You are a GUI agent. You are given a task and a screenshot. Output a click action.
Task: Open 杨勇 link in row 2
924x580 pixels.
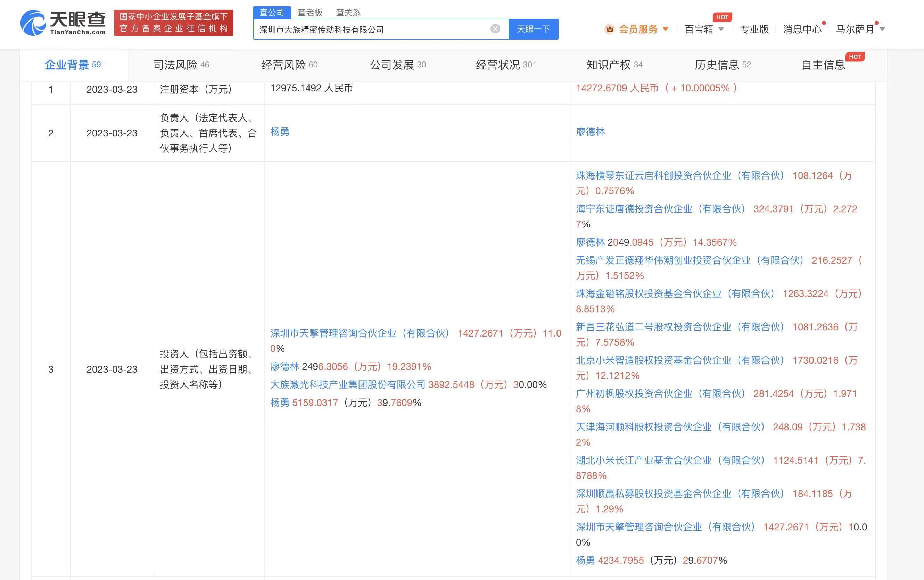(x=280, y=132)
